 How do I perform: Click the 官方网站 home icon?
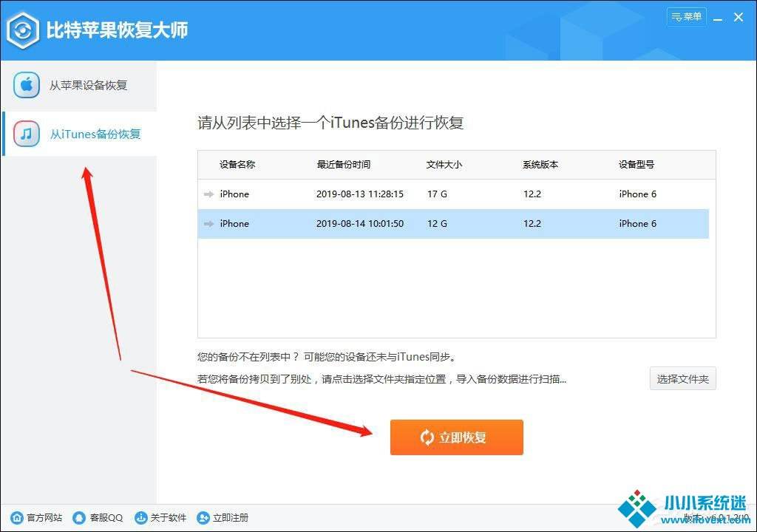click(17, 517)
